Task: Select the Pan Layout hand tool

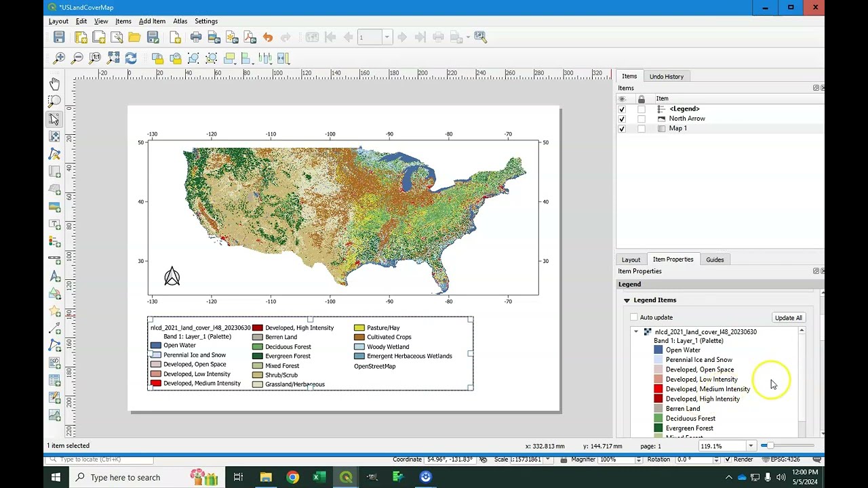Action: coord(54,84)
